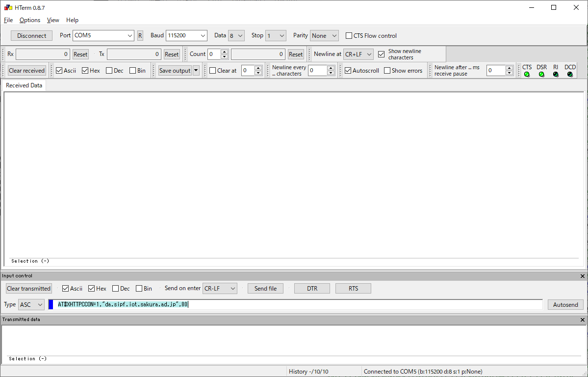Click the DCD status indicator LED

[570, 74]
